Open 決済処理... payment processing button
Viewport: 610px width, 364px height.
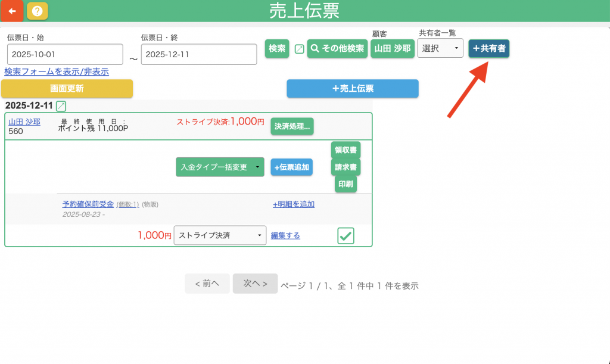292,126
